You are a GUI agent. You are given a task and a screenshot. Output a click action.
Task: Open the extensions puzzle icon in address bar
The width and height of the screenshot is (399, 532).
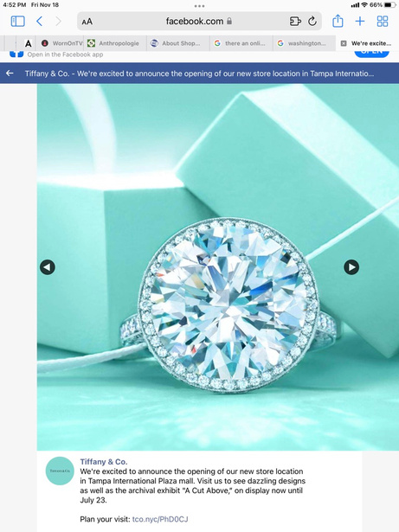(295, 22)
